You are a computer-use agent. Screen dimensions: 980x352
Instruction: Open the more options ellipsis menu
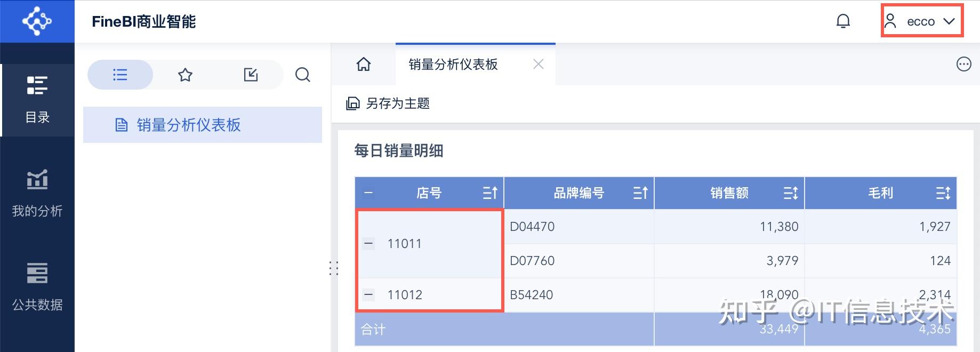(x=963, y=65)
